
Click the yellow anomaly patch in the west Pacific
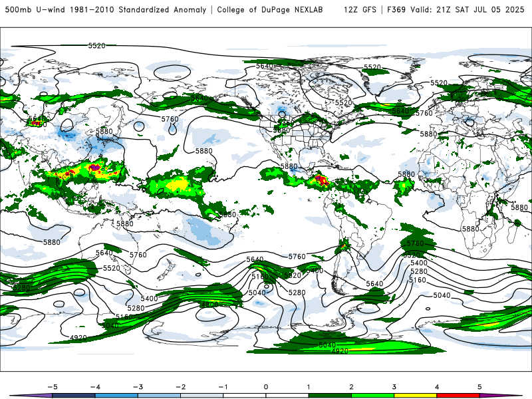click(176, 184)
